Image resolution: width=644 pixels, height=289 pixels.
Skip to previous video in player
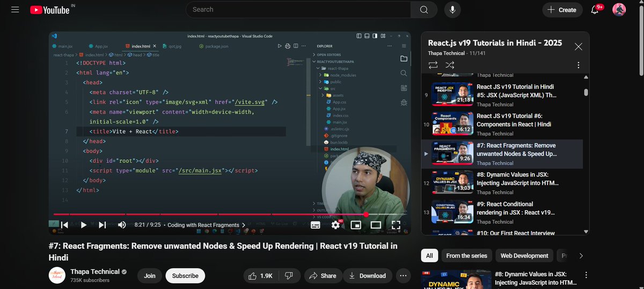tap(64, 225)
